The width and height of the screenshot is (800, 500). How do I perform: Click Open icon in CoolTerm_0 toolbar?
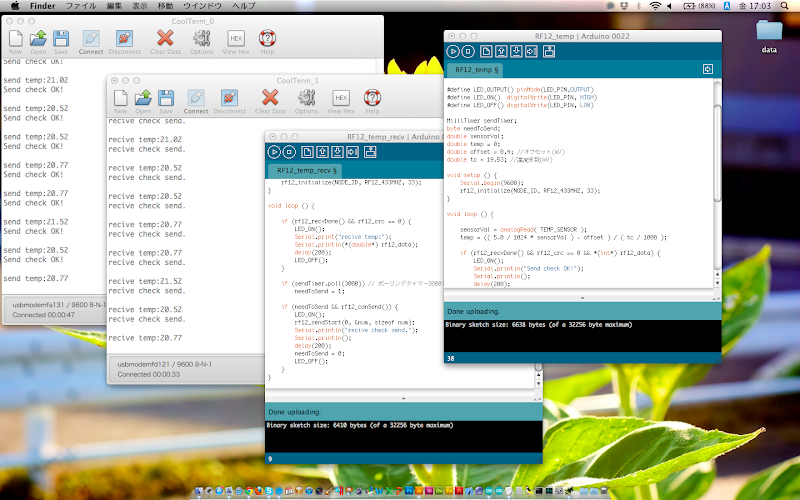[x=38, y=39]
